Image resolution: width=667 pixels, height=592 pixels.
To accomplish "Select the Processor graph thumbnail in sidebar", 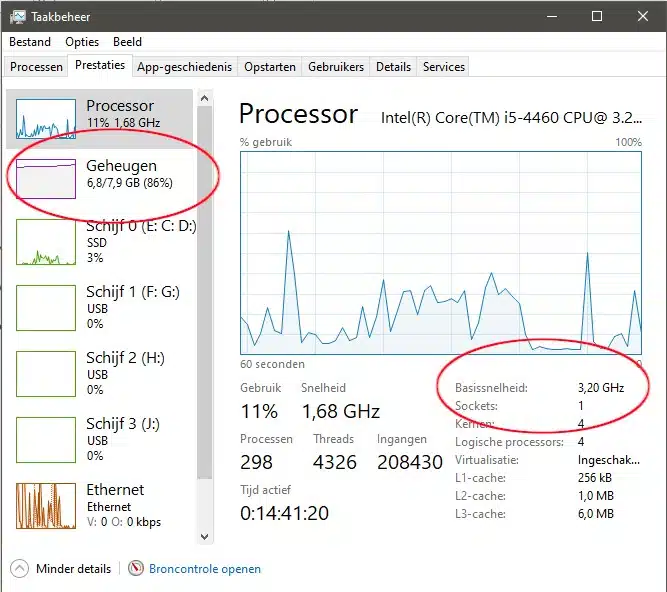I will (46, 118).
